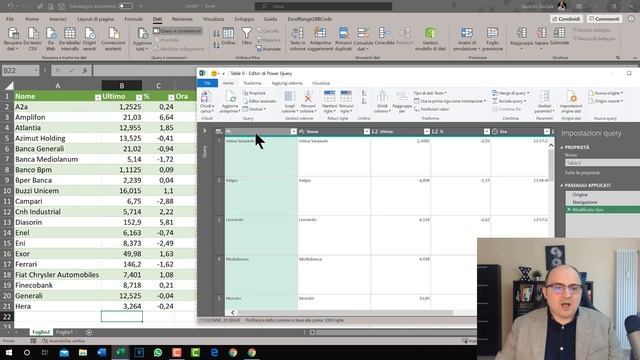The width and height of the screenshot is (640, 360).
Task: Toggle Salvataggio automatico switch
Action: [x=126, y=6]
